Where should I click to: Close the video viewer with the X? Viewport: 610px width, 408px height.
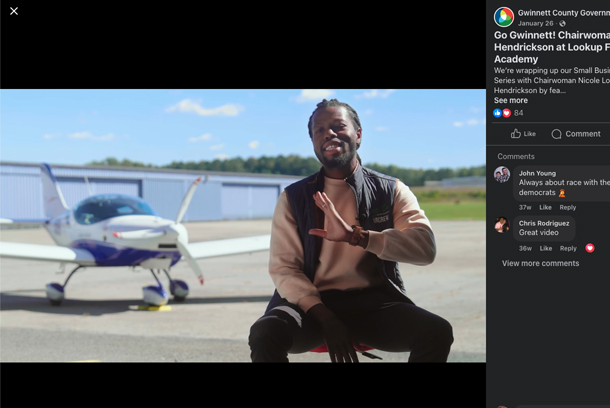pyautogui.click(x=14, y=11)
